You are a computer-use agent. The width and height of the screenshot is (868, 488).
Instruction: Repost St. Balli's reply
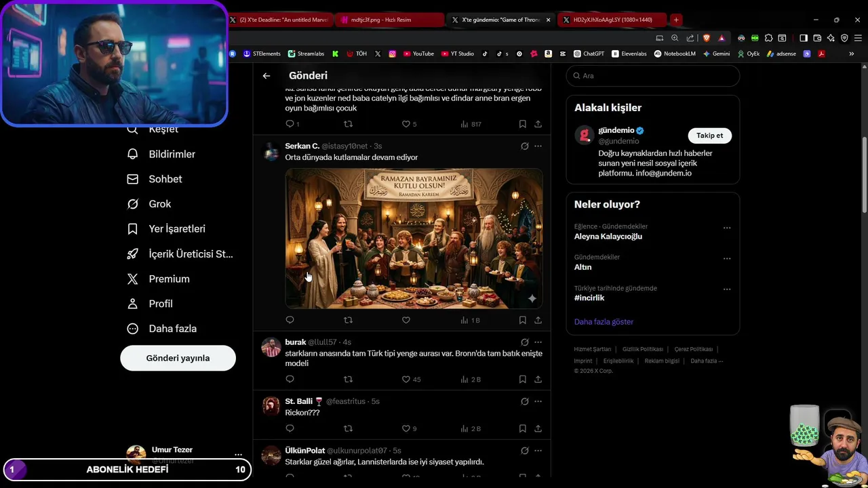(348, 428)
